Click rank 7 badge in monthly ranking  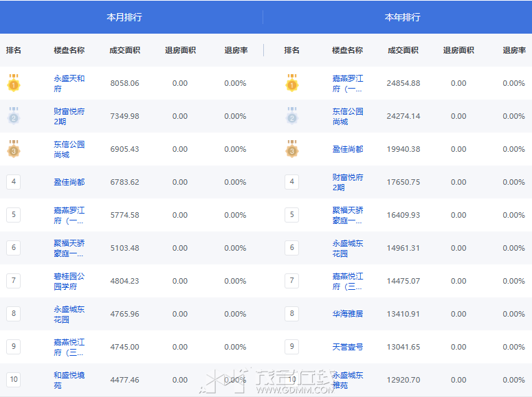point(13,281)
